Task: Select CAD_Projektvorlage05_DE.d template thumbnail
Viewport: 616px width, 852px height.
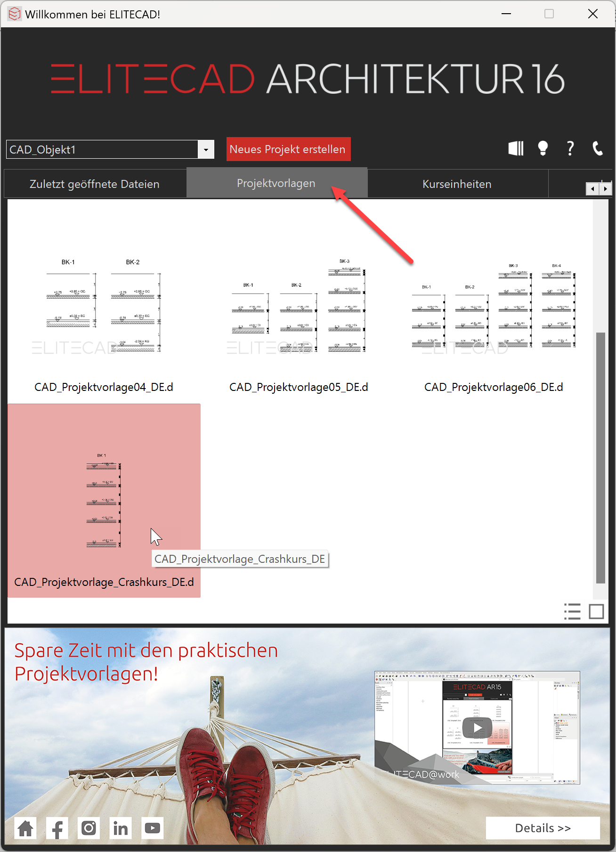Action: pyautogui.click(x=299, y=306)
